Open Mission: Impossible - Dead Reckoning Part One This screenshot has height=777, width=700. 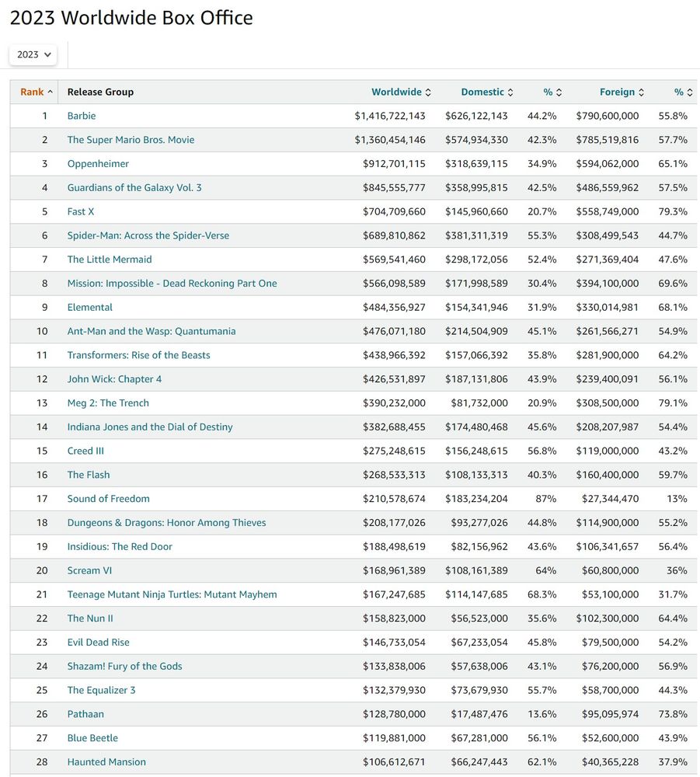(172, 284)
